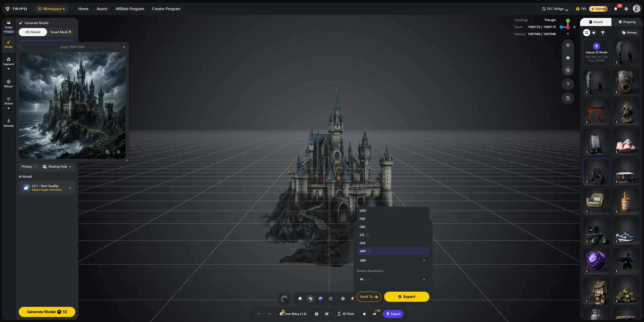Open the 3MF format dropdown
The height and width of the screenshot is (322, 644).
pos(393,261)
